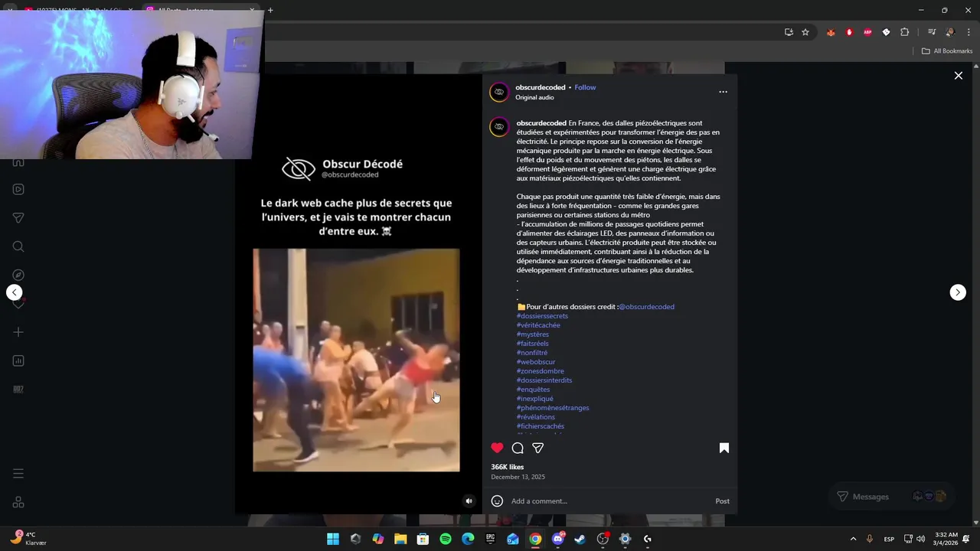Image resolution: width=980 pixels, height=551 pixels.
Task: Open the floating Messages panel
Action: (x=892, y=497)
